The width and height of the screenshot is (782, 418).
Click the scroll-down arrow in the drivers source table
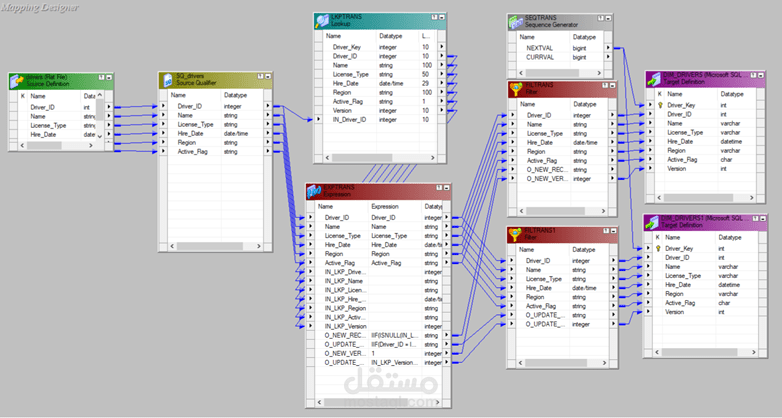point(100,136)
